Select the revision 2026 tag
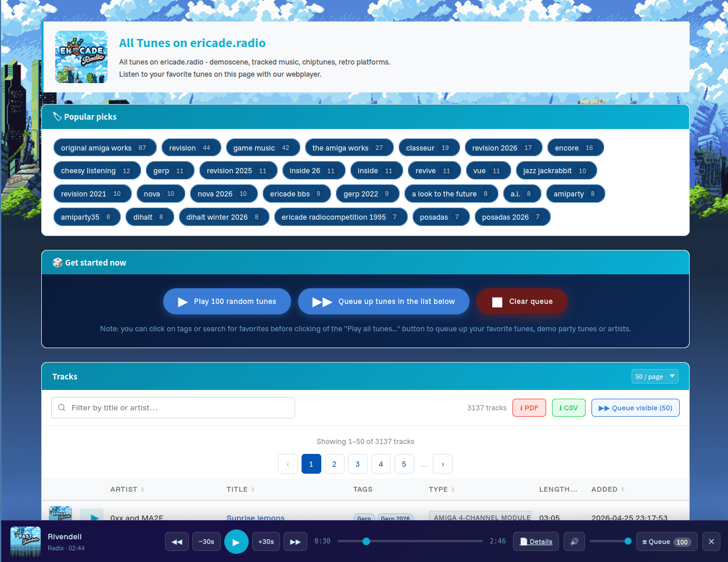Viewport: 728px width, 562px height. 503,148
